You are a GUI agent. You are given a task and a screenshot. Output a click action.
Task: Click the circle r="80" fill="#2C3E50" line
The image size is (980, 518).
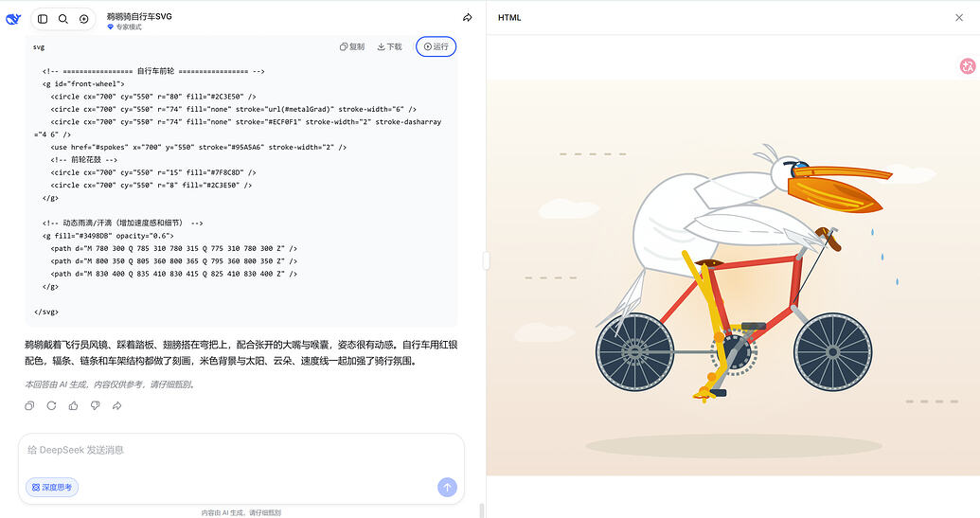153,97
